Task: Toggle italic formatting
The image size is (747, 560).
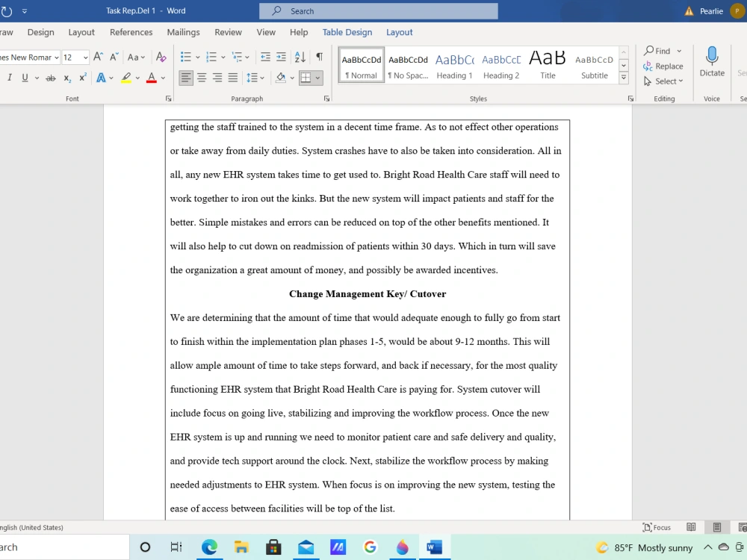Action: (9, 78)
